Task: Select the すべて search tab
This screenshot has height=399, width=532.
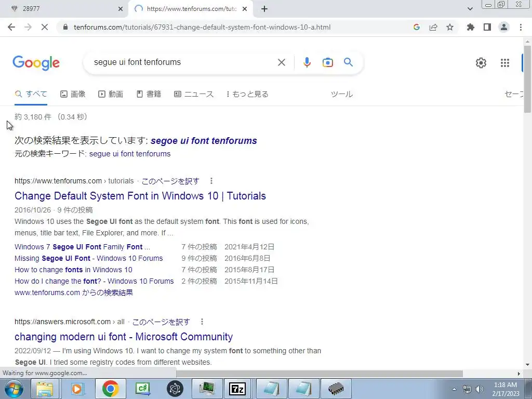Action: (31, 94)
